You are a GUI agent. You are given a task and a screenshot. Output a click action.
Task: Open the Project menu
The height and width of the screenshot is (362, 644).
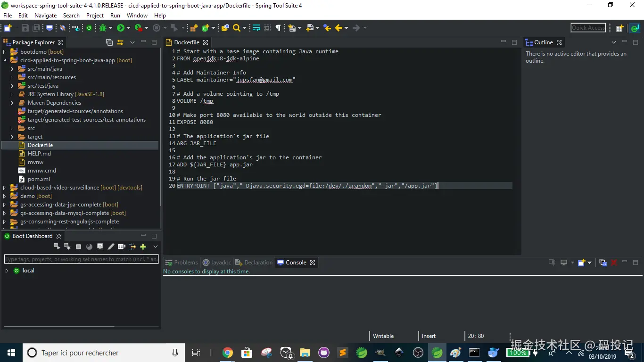click(x=95, y=16)
